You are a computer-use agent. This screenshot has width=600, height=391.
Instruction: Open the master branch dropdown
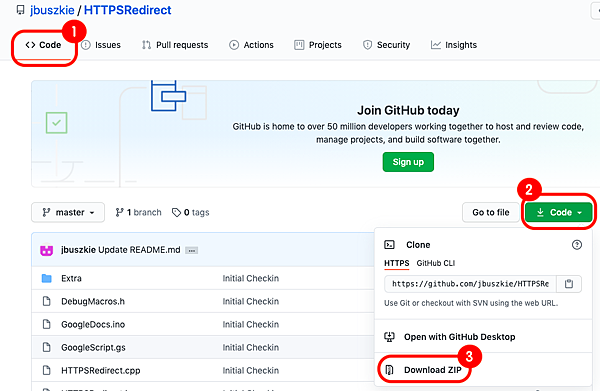point(68,212)
